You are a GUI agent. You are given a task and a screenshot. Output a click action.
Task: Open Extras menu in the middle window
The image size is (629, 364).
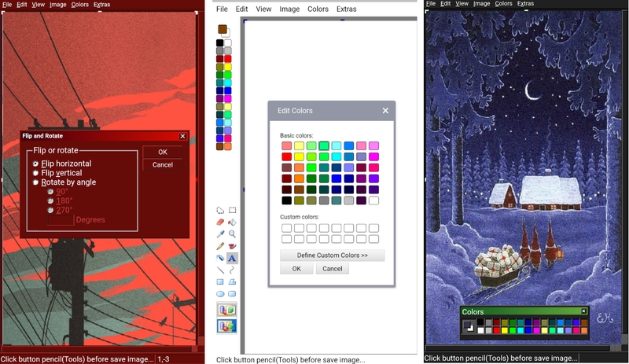pyautogui.click(x=346, y=9)
